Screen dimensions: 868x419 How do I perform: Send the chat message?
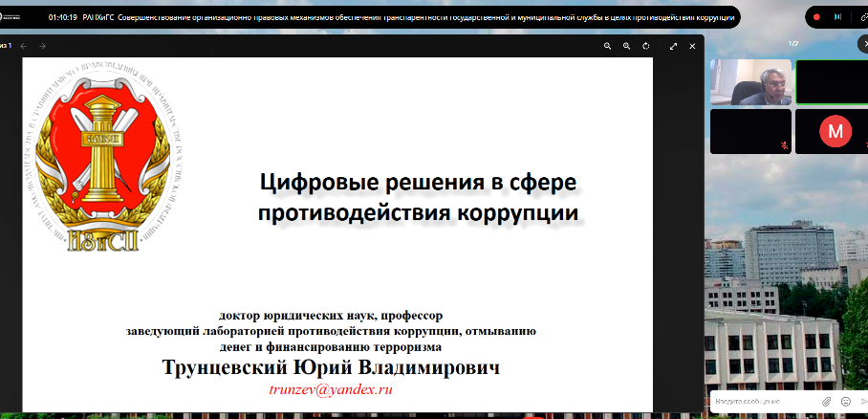pos(864,401)
